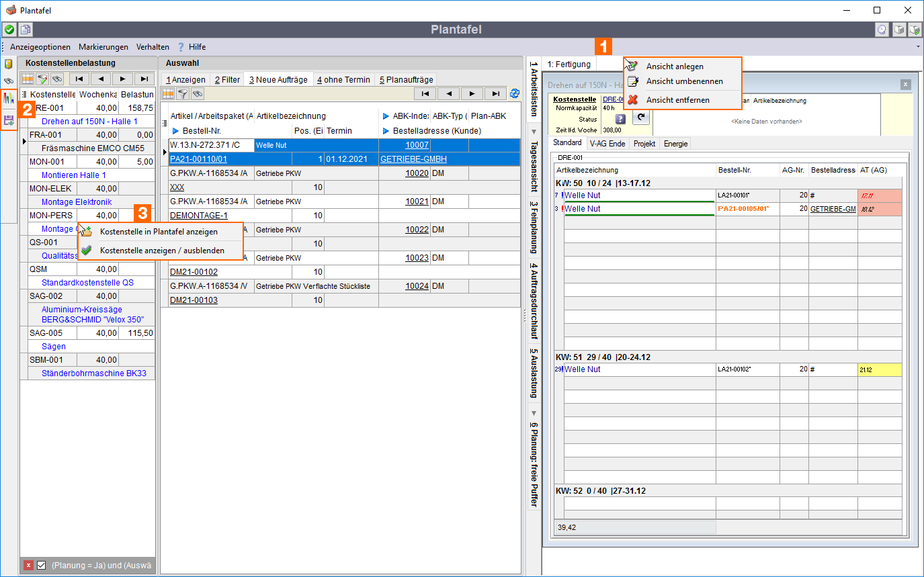The image size is (924, 577).
Task: Open link DEMONTAGE-1
Action: click(x=198, y=216)
